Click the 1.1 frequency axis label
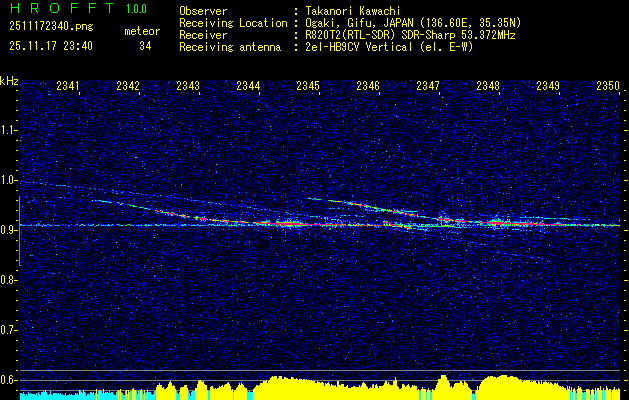629x400 pixels. coord(8,130)
